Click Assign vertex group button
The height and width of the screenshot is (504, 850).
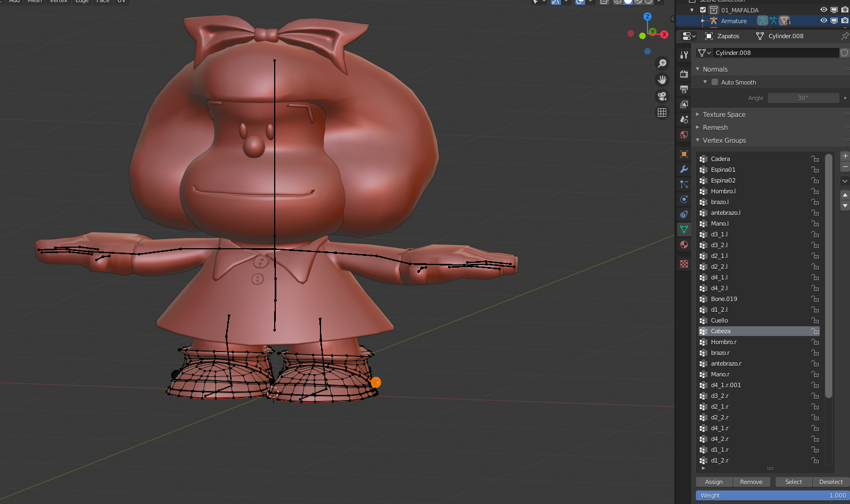click(x=714, y=482)
